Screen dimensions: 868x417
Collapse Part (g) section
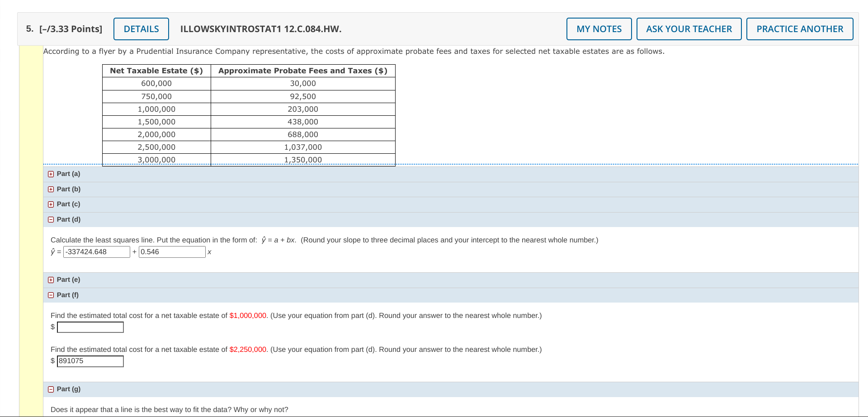51,389
